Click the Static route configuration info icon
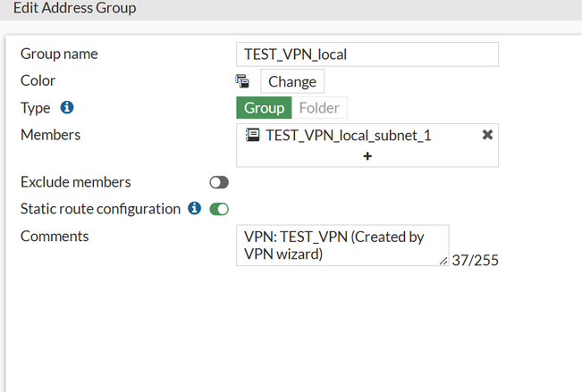The width and height of the screenshot is (582, 392). pos(195,209)
